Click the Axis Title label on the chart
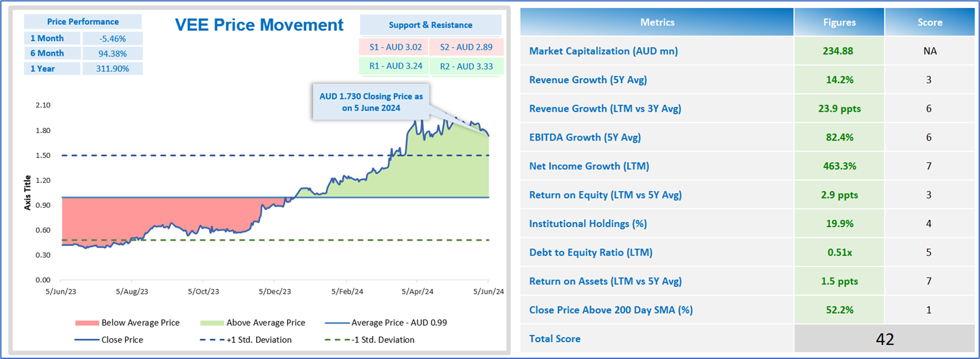This screenshot has width=980, height=359. [28, 192]
